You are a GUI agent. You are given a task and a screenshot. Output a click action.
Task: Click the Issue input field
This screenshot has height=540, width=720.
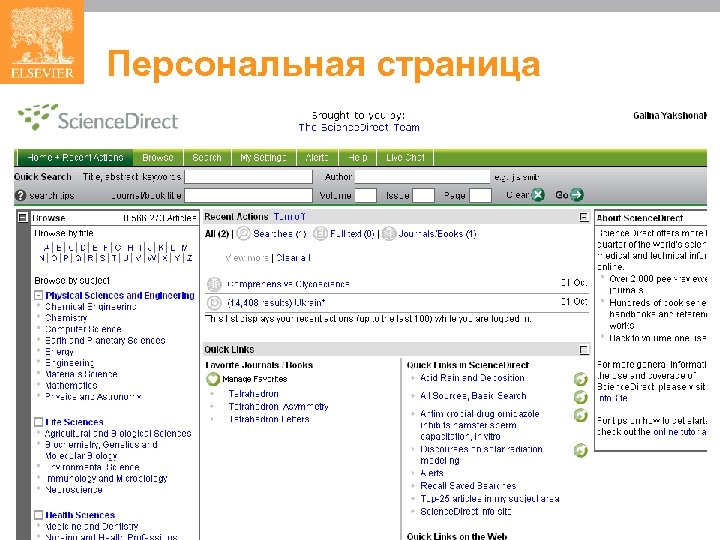[423, 196]
